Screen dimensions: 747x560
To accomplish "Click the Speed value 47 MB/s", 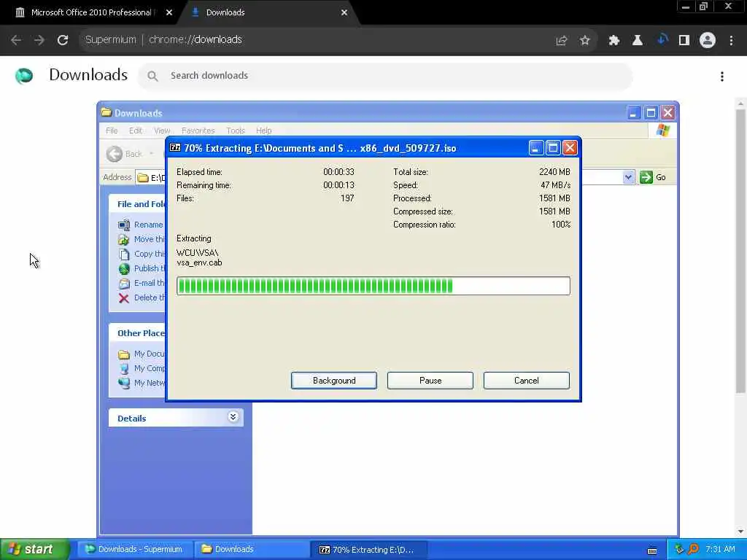I will [x=555, y=185].
